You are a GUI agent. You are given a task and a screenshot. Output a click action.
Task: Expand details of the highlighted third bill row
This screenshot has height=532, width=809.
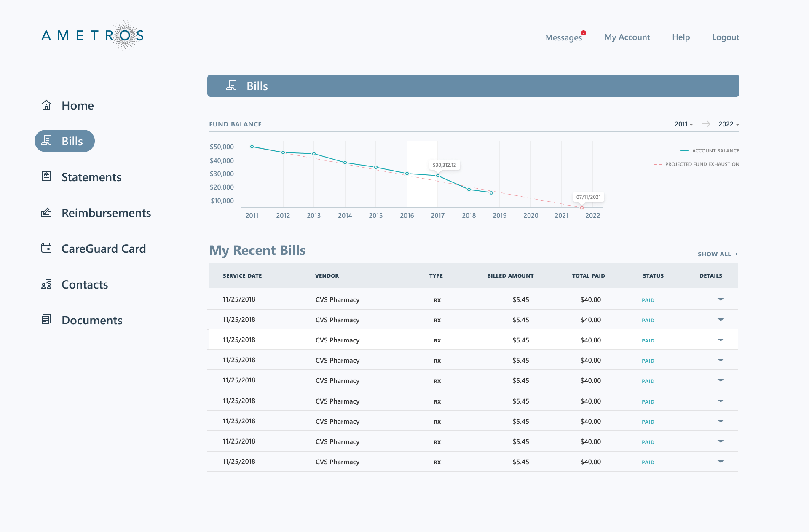tap(721, 340)
